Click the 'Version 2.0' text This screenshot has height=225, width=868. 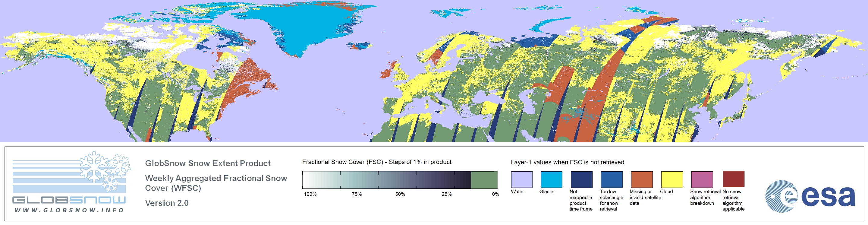(167, 203)
